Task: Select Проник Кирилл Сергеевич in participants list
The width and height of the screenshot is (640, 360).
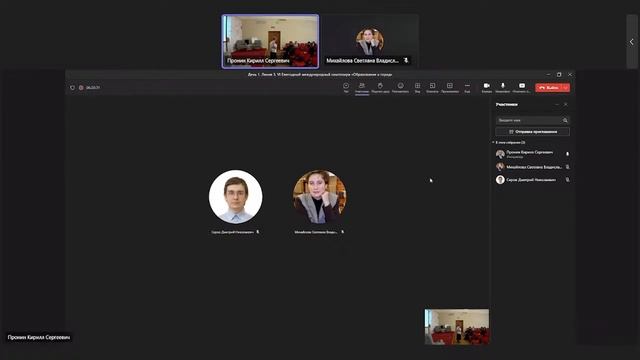Action: point(532,154)
